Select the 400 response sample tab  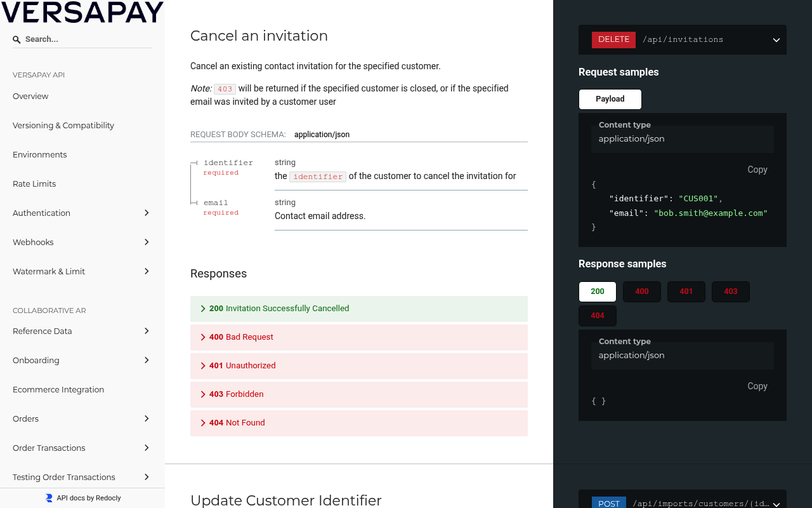pos(642,291)
